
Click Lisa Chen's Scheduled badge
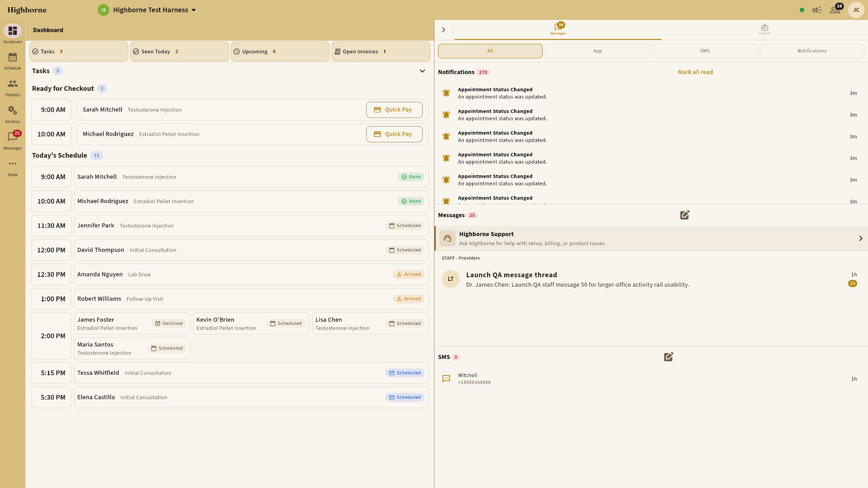pyautogui.click(x=405, y=323)
